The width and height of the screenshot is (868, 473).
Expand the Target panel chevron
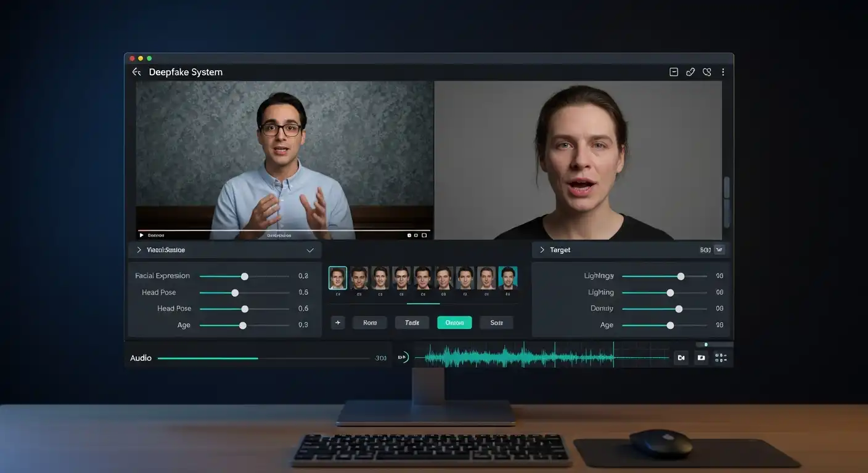[x=542, y=250]
